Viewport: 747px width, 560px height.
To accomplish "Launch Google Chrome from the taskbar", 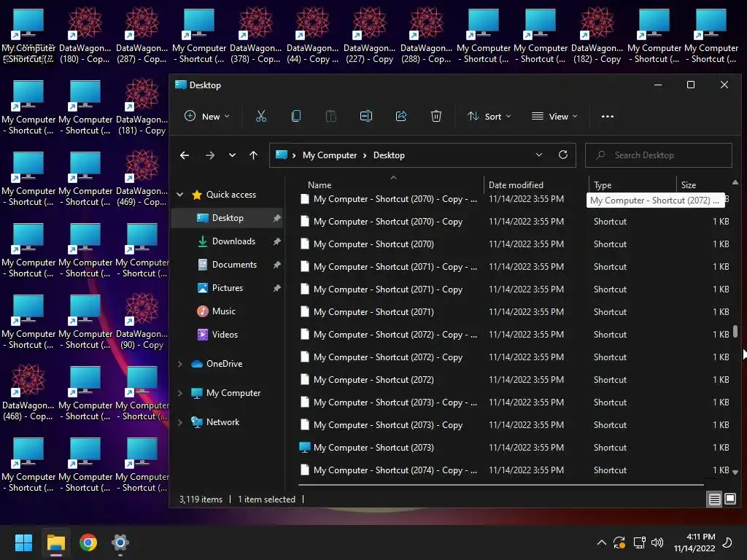I will point(88,542).
